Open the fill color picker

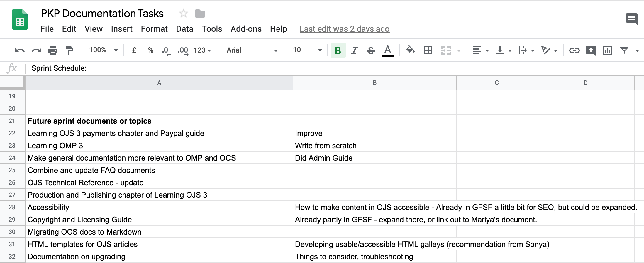point(410,50)
